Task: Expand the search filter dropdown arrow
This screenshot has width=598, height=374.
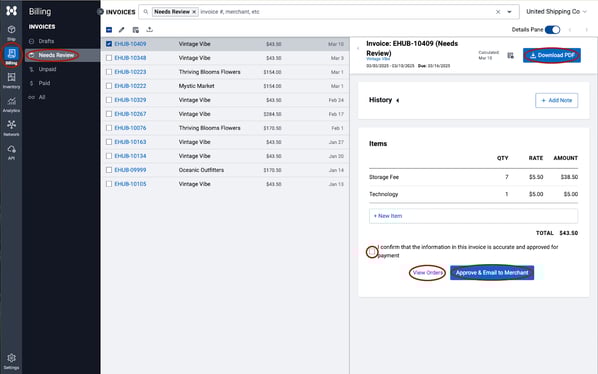Action: pos(509,12)
